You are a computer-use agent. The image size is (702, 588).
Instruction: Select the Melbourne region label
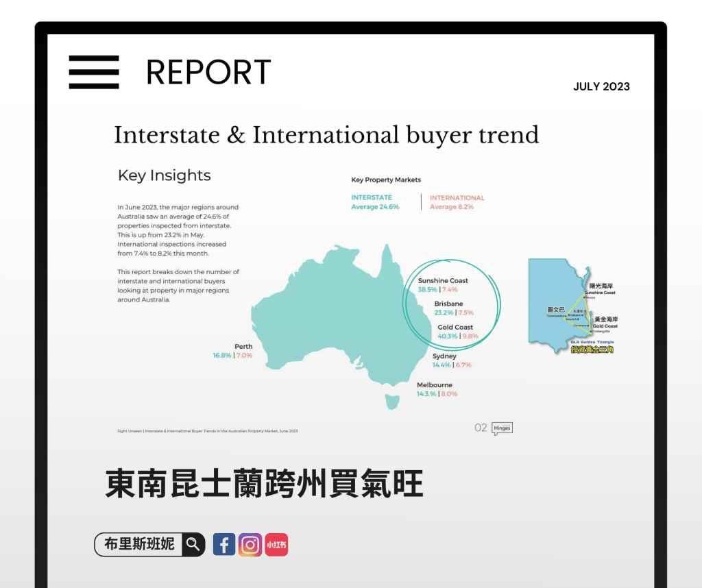(435, 385)
